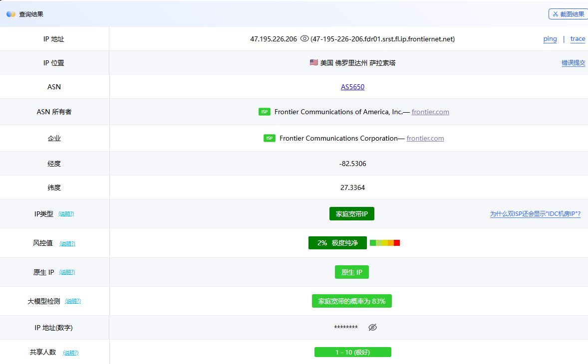
Task: Click the ASN 所有者 row label
Action: (54, 112)
